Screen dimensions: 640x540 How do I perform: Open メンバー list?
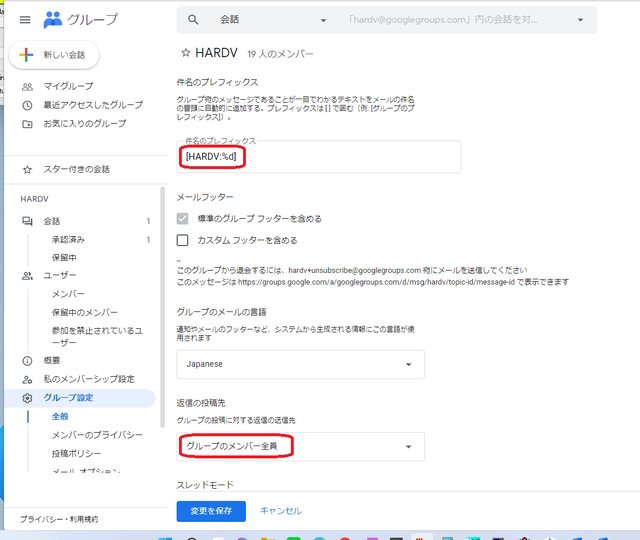tap(68, 294)
